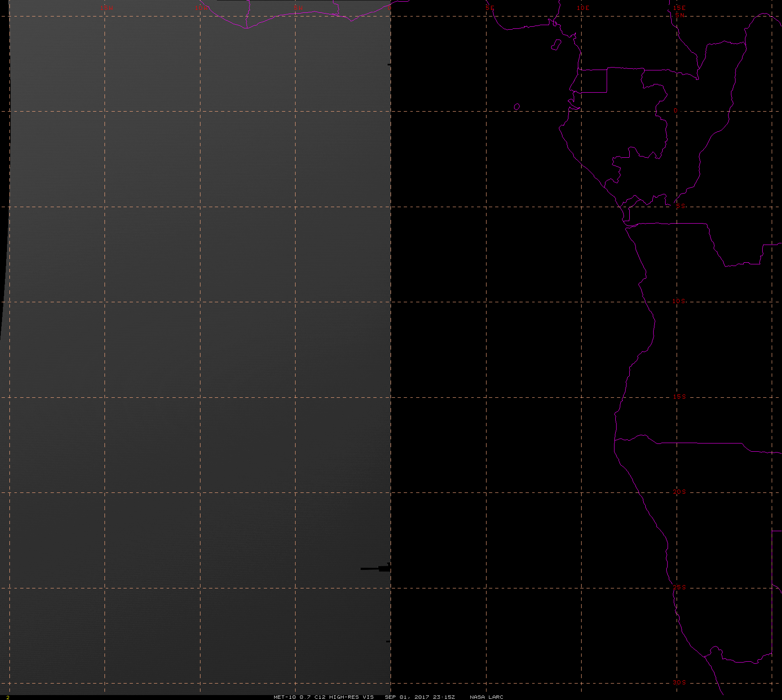Click the 10S latitude label
The image size is (782, 700).
[x=679, y=301]
